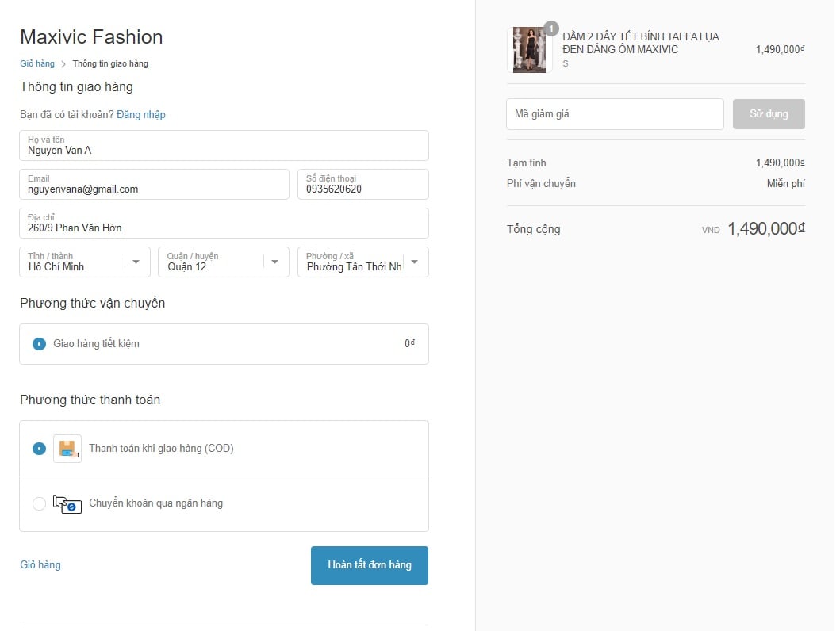The width and height of the screenshot is (840, 631).
Task: Focus the Email input field
Action: coord(155,184)
